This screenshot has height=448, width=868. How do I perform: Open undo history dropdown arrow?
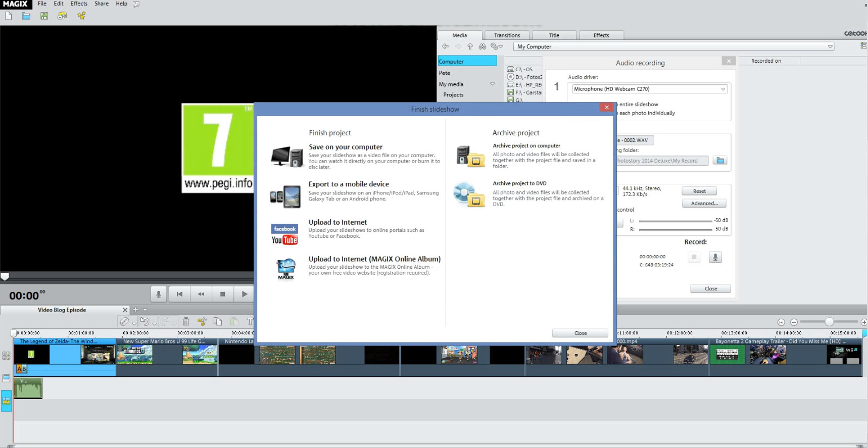click(x=155, y=323)
